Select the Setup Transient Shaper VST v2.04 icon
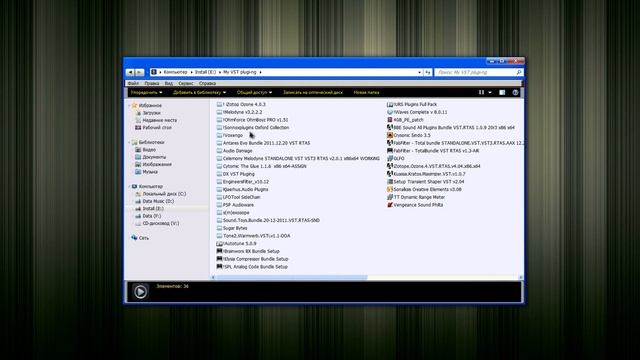 pyautogui.click(x=390, y=182)
